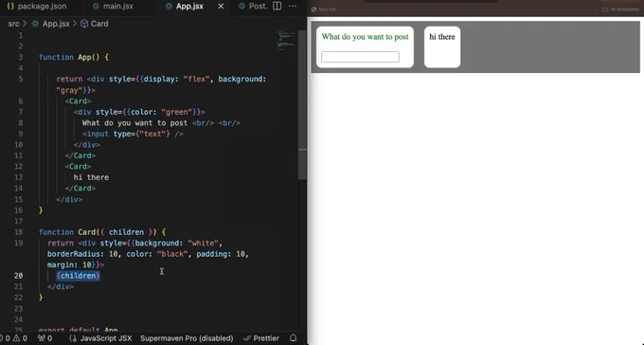644x345 pixels.
Task: Change the JavaScript JSX language mode
Action: [100, 338]
